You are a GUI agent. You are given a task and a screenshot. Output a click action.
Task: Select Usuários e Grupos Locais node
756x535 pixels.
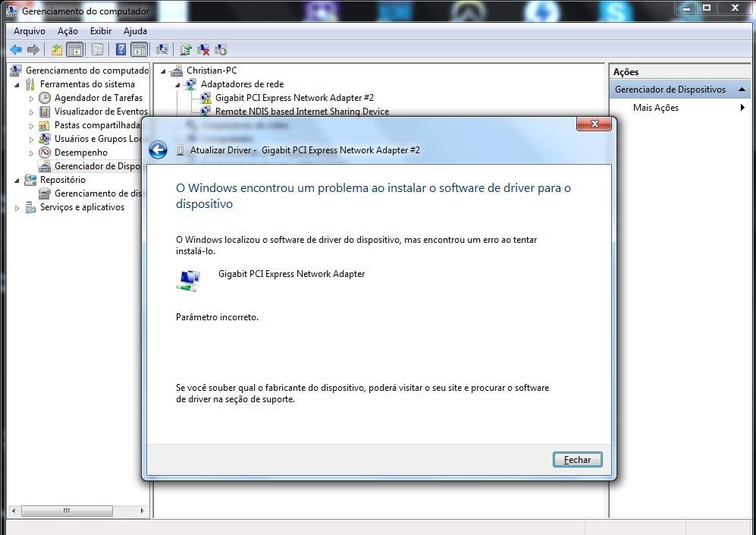tap(97, 138)
